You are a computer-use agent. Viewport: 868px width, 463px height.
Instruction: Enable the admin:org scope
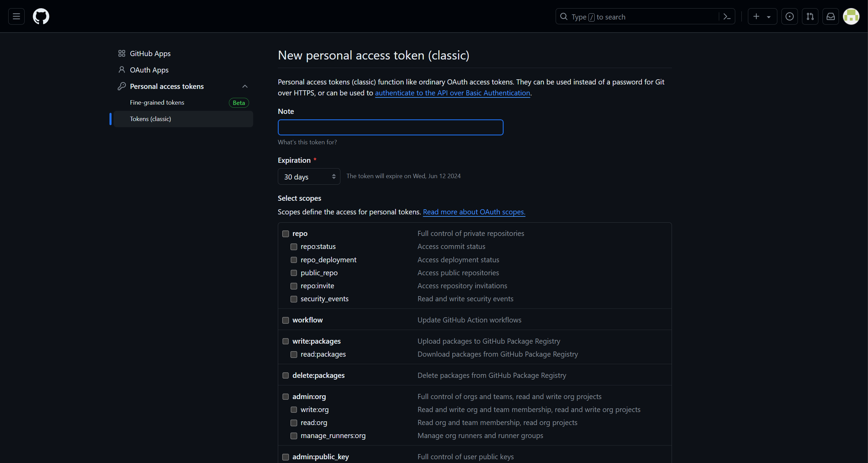click(x=286, y=397)
